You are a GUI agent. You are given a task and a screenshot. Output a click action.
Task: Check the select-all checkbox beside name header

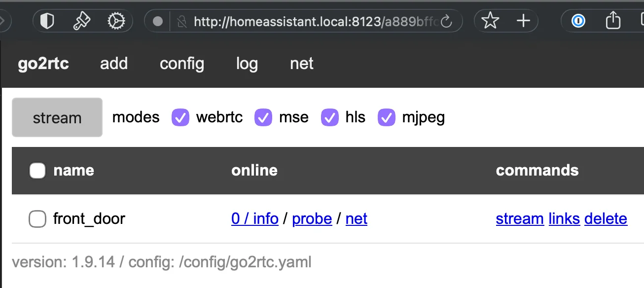(x=37, y=171)
